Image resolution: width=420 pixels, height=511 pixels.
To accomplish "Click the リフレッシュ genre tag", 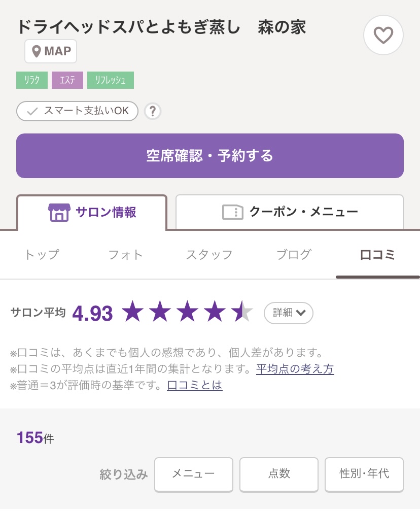I will tap(111, 80).
